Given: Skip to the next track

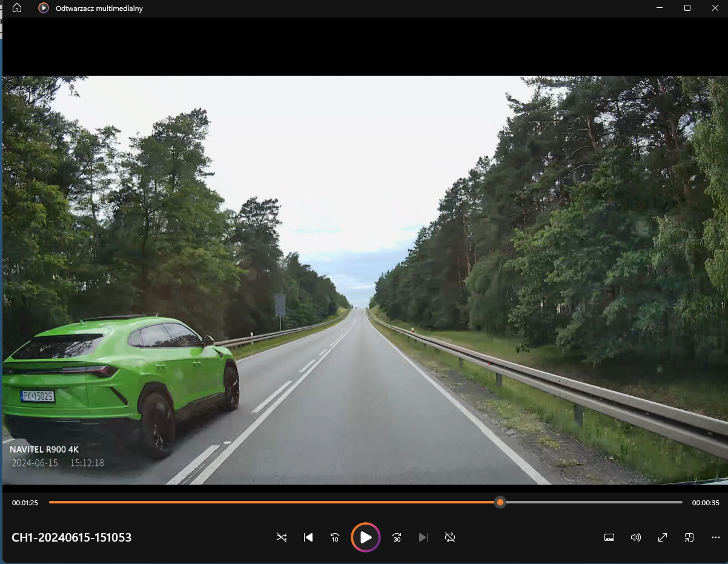Looking at the screenshot, I should [x=423, y=537].
